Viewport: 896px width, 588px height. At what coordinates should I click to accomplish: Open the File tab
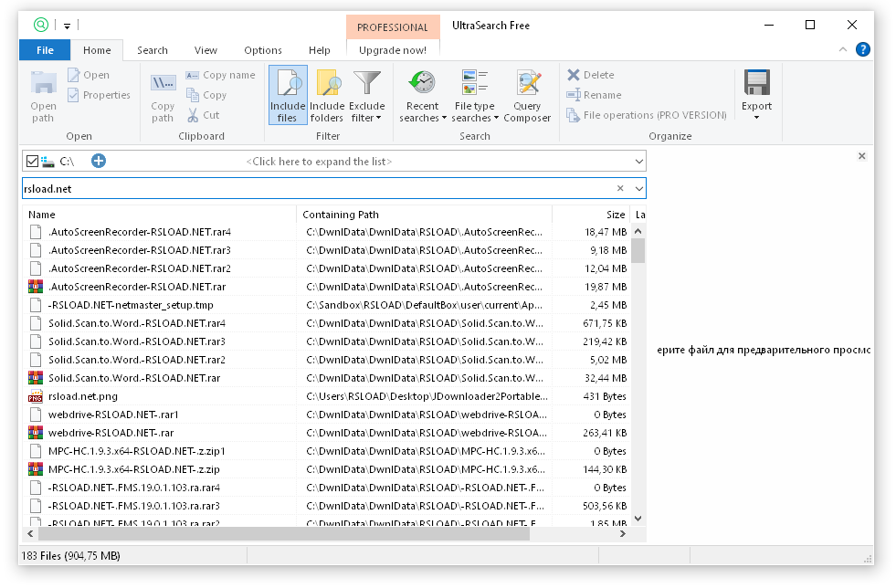(x=45, y=50)
